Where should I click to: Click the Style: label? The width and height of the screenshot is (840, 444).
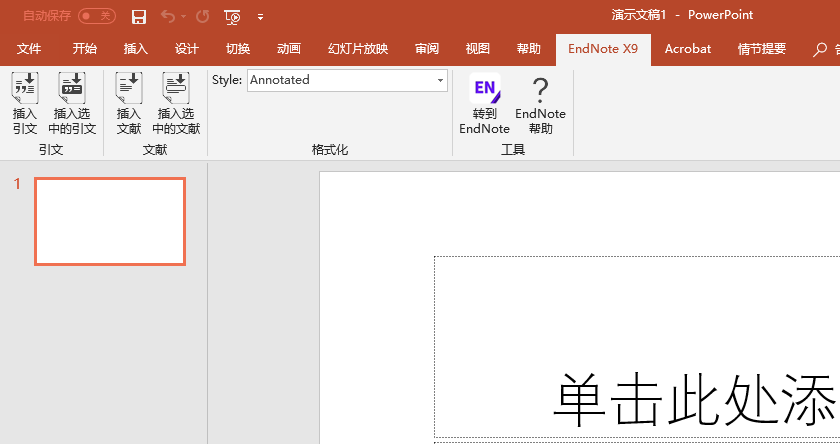227,80
